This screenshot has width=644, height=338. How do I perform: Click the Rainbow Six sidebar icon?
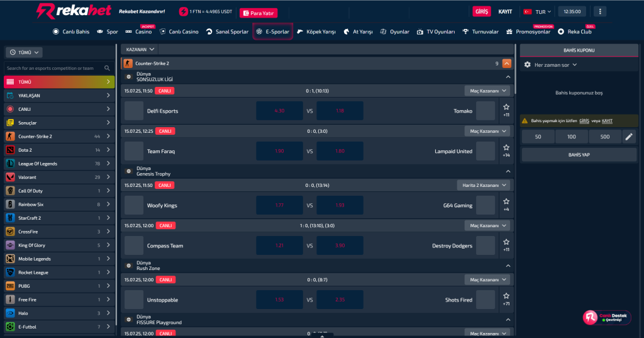coord(10,205)
